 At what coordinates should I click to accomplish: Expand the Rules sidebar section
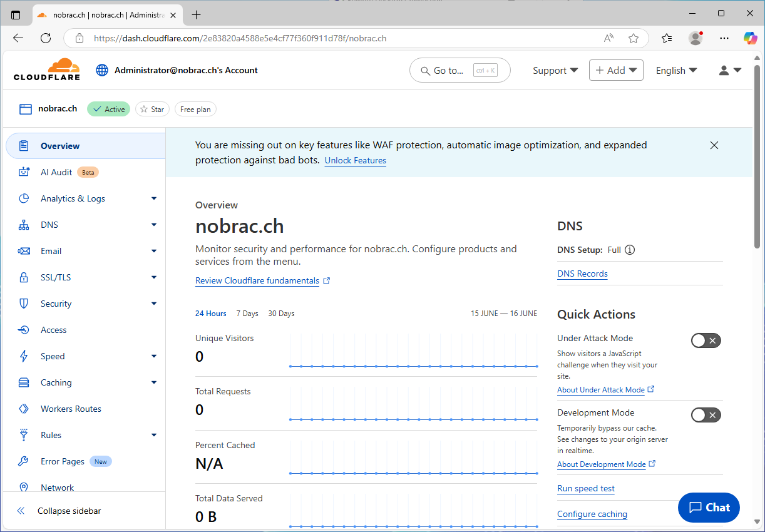(154, 435)
